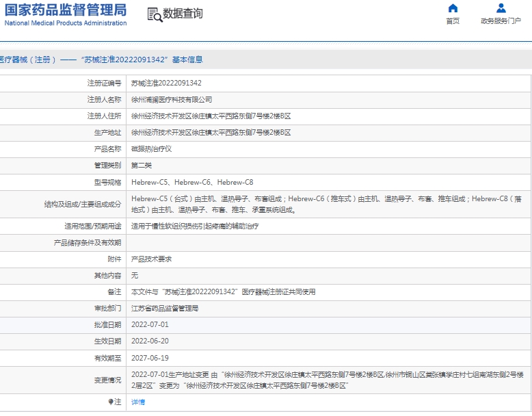Open the 首页 home icon
The height and width of the screenshot is (416, 532).
[453, 8]
